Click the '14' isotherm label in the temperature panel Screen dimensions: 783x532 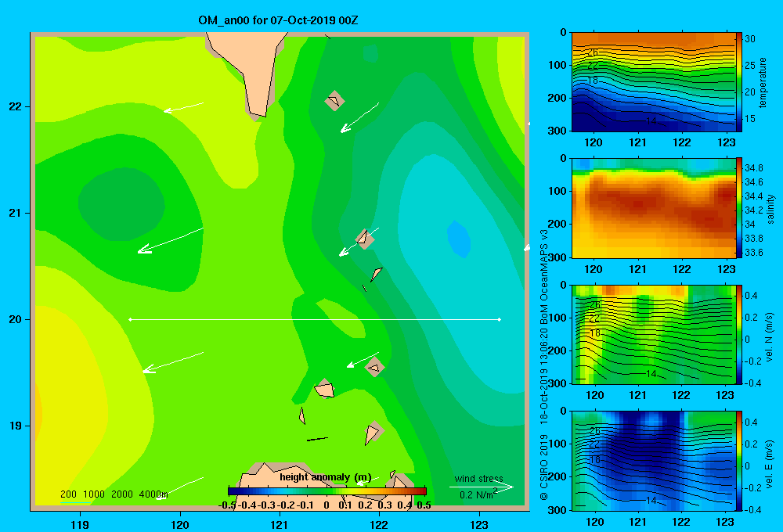tap(651, 120)
